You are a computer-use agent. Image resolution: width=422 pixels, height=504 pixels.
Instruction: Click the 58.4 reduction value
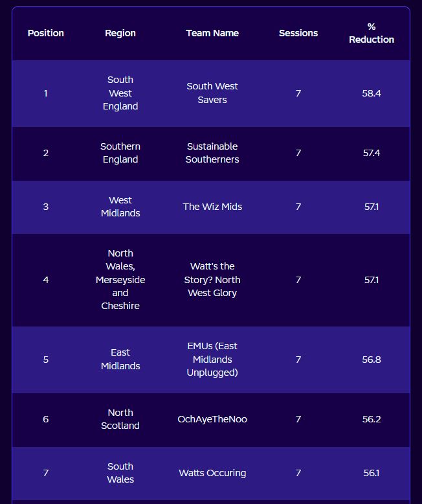[372, 93]
